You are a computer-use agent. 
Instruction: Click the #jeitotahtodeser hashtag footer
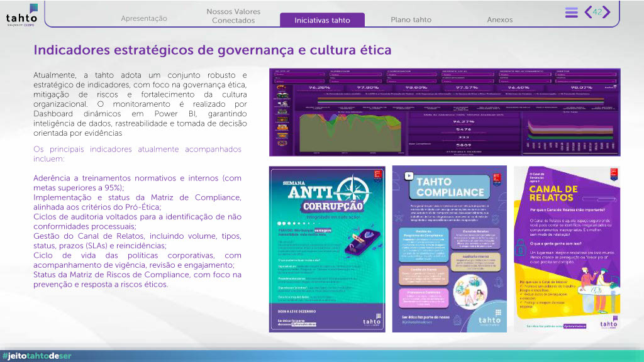(x=37, y=356)
